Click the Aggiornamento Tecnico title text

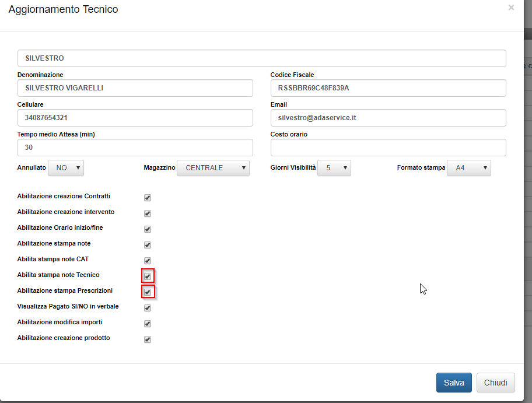[63, 9]
